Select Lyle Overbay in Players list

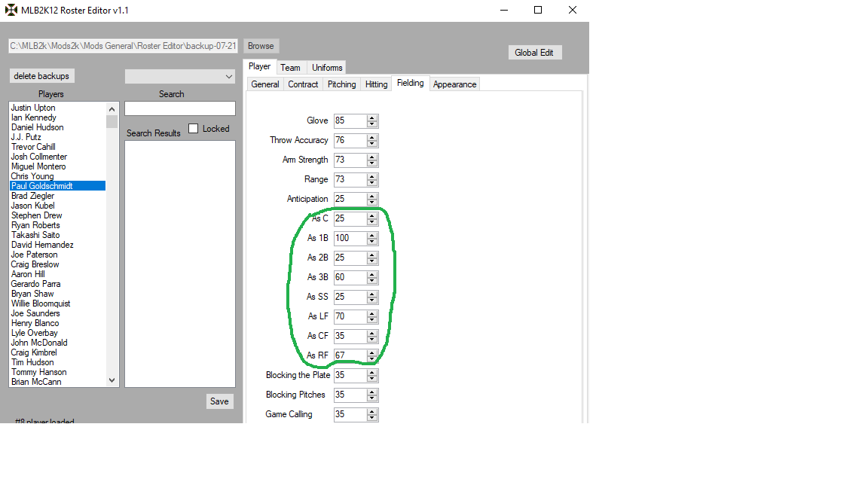click(57, 333)
